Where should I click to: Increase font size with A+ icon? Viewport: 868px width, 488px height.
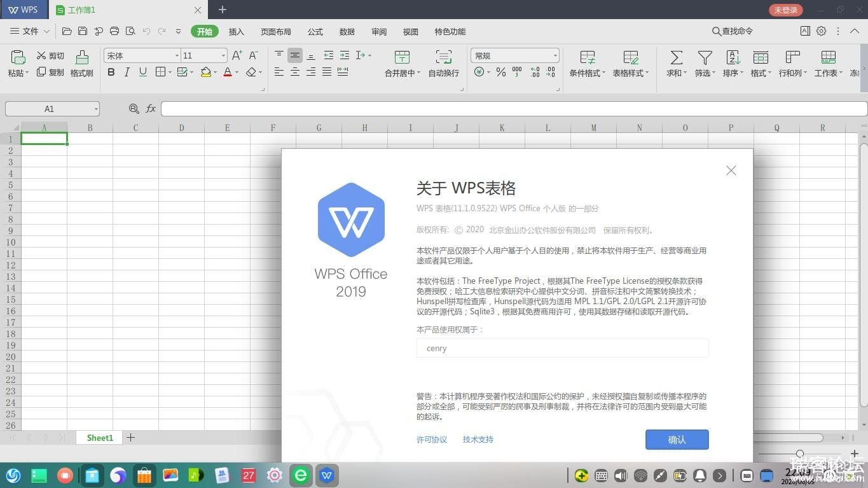[x=237, y=56]
